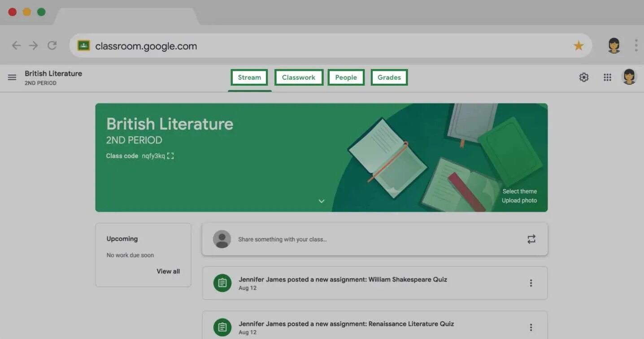Reload the page

(52, 46)
